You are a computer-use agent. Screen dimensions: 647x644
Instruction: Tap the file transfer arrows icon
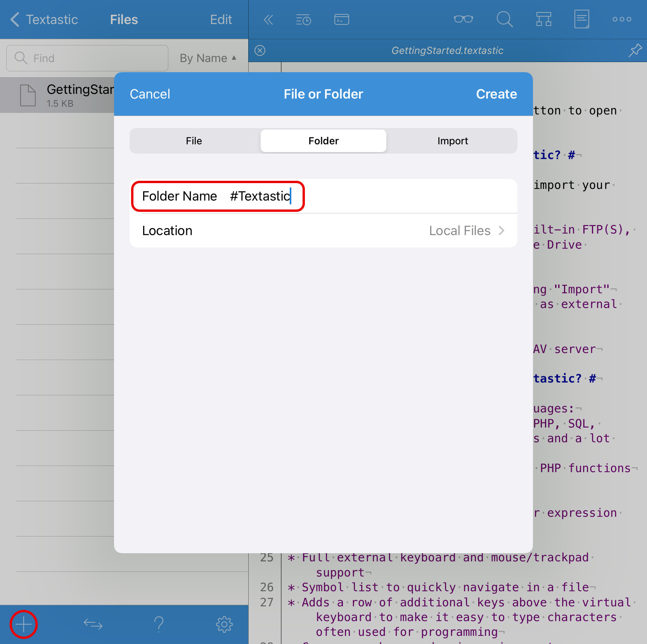93,625
